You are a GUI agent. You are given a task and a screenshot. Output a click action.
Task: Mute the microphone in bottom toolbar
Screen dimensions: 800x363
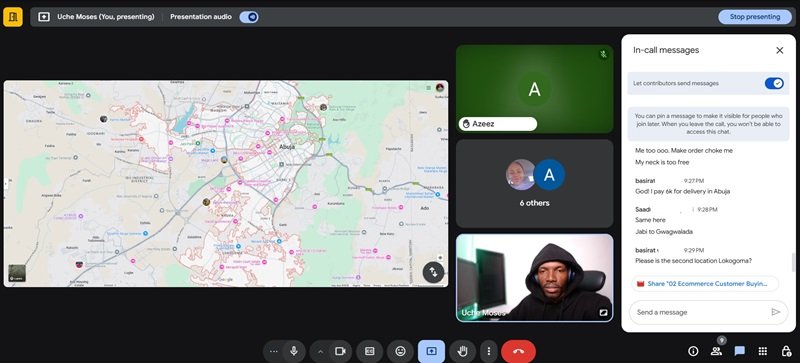point(294,351)
